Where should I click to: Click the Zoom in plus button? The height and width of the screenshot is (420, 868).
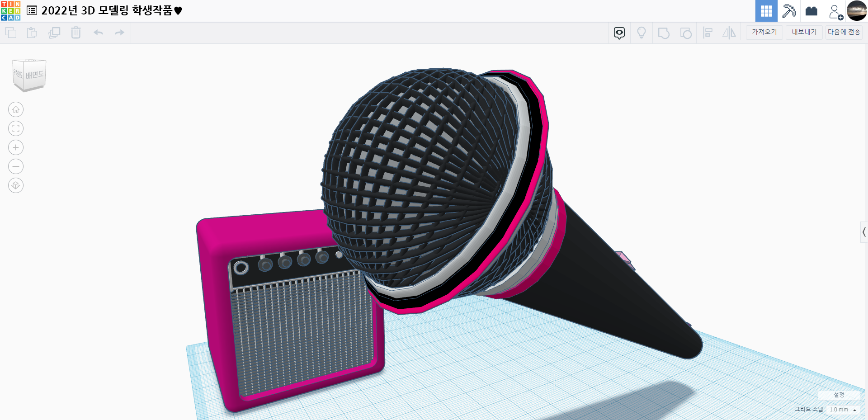click(x=16, y=147)
